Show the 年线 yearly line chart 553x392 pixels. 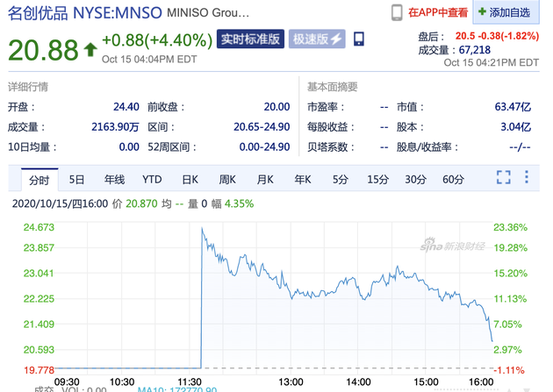115,180
